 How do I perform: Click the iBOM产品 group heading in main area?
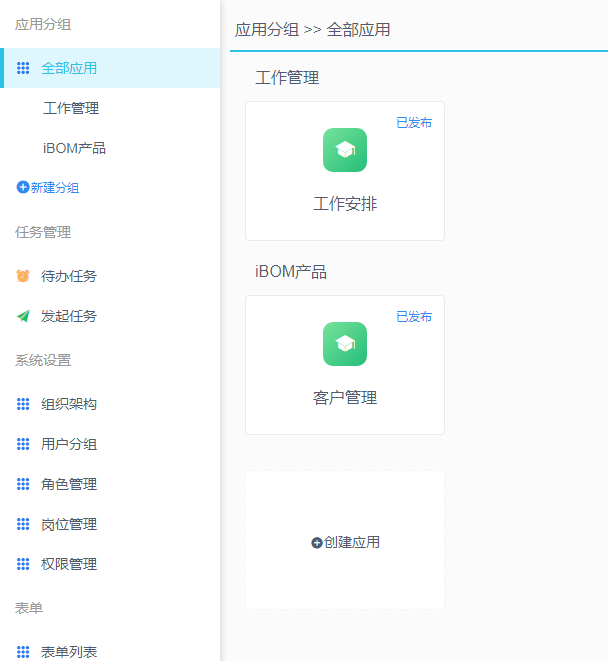tap(291, 271)
